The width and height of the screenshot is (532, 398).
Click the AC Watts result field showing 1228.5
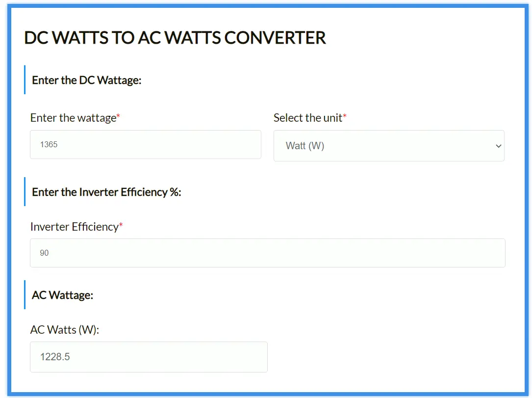point(149,357)
